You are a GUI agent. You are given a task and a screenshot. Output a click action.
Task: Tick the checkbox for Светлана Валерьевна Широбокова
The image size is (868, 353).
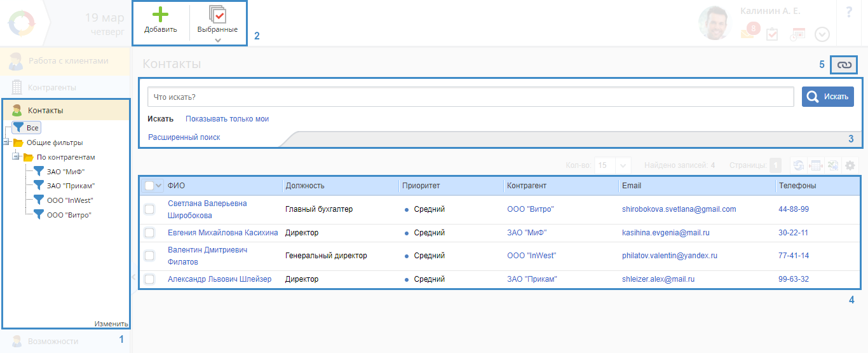tap(149, 209)
